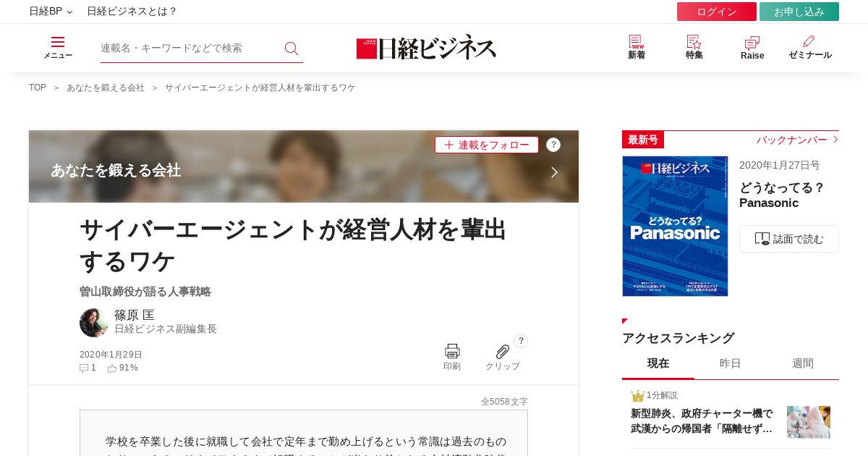Click the あなたを鍛える会社 banner title
868x456 pixels.
click(x=116, y=171)
